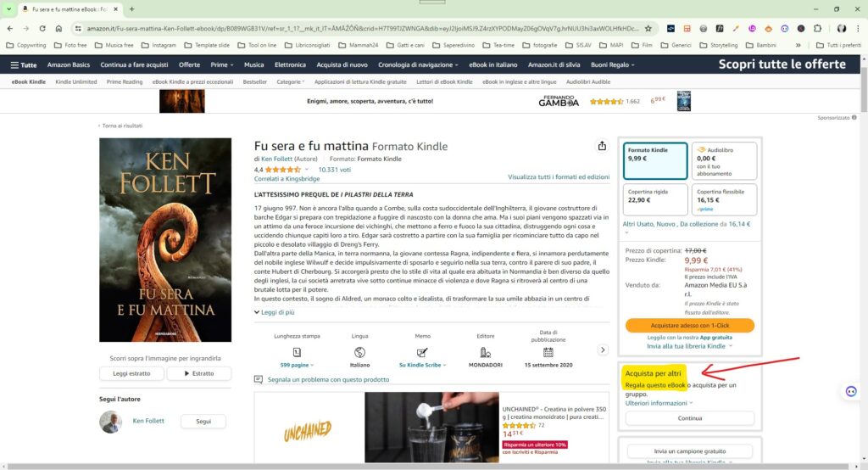Click the share icon beside the title
This screenshot has height=470, width=868.
coord(602,146)
